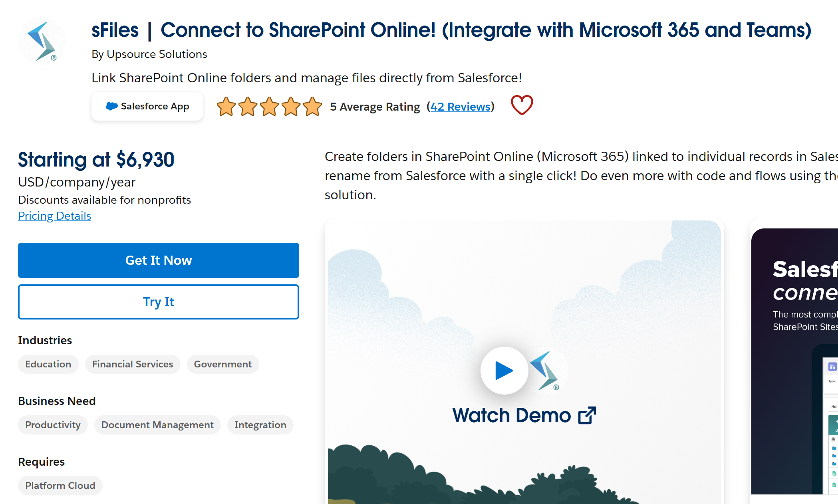Select the Salesforce App badge
Viewport: 838px width, 504px height.
[147, 106]
